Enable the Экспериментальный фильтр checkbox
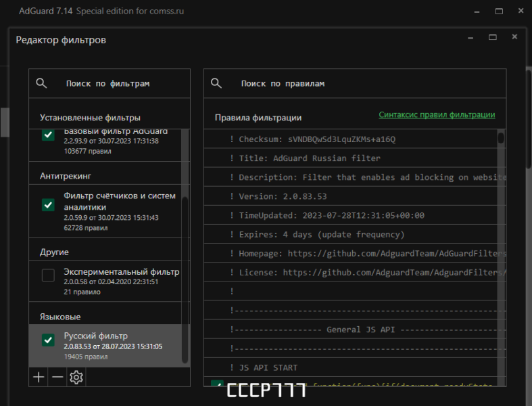 pos(48,275)
